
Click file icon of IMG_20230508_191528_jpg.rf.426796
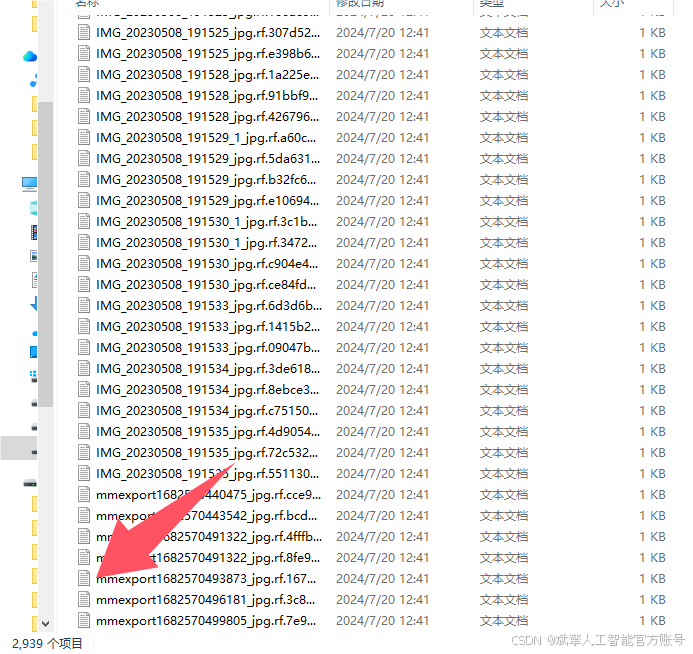(84, 117)
